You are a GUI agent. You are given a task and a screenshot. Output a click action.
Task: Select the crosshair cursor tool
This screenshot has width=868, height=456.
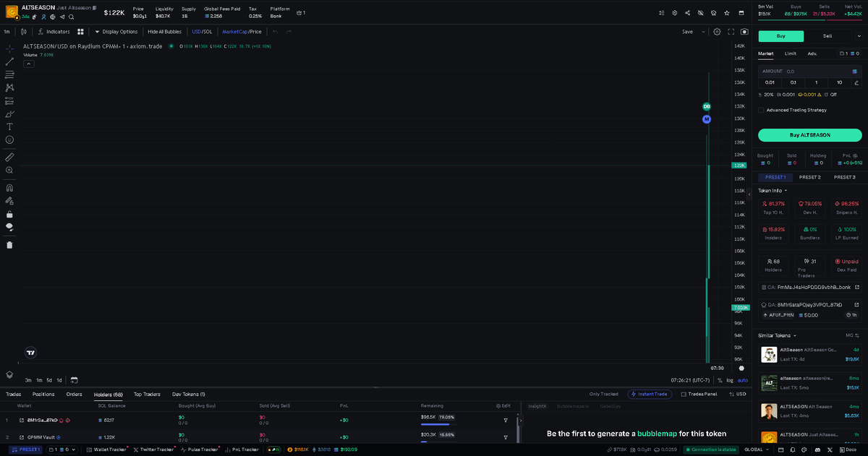pos(9,48)
